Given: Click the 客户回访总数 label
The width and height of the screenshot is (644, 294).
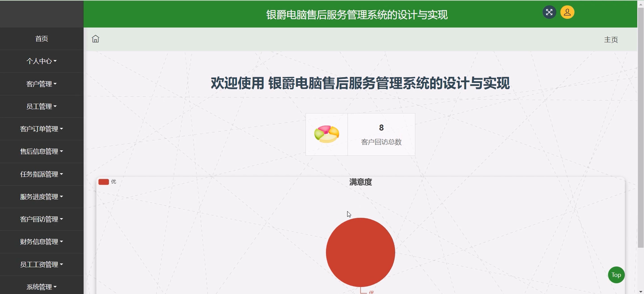Looking at the screenshot, I should click(381, 142).
